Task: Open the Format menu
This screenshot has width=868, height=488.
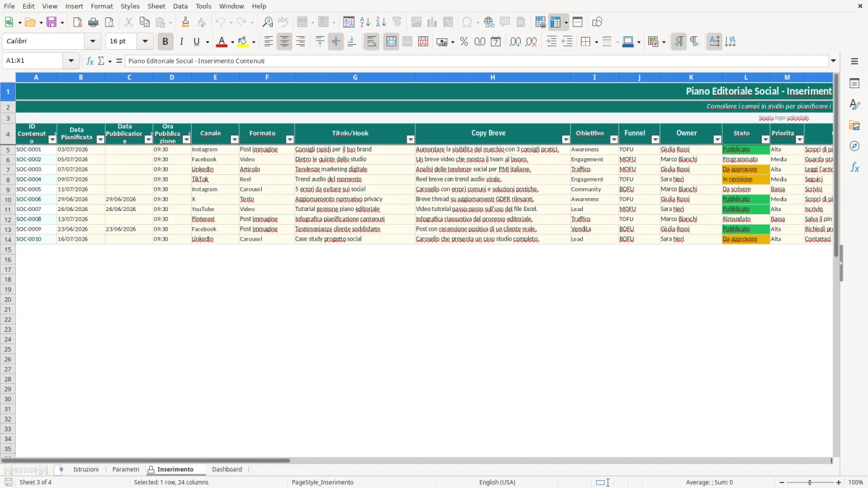Action: [x=102, y=6]
